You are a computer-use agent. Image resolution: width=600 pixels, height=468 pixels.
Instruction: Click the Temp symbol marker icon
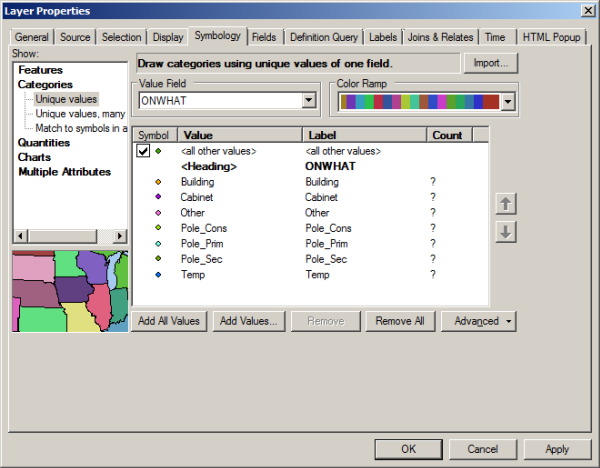click(x=158, y=274)
